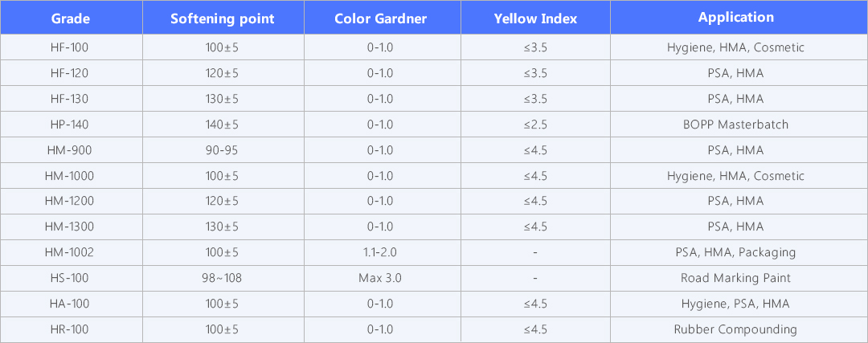
Task: Select the HR-100 grade cell
Action: 69,329
